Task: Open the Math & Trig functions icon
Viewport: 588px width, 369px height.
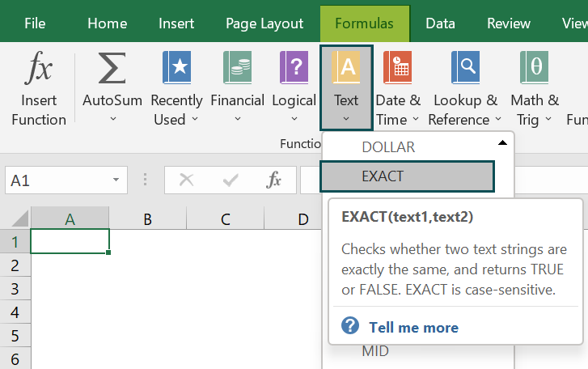Action: 535,67
